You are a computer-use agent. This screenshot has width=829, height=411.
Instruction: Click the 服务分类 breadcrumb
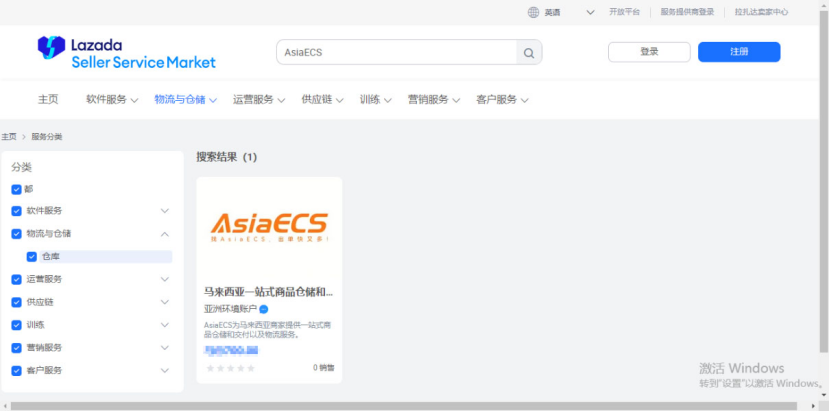tap(47, 137)
